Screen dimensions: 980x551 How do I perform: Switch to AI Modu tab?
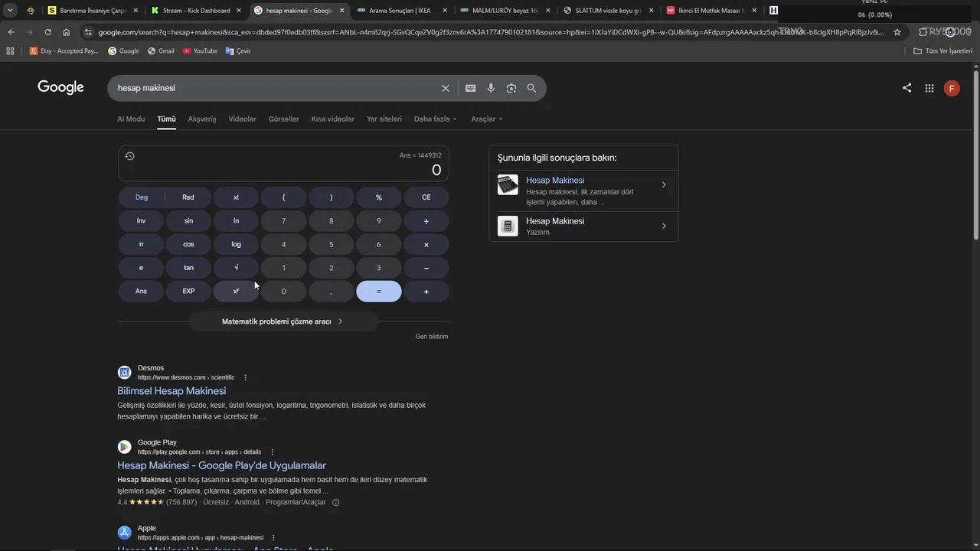(131, 119)
